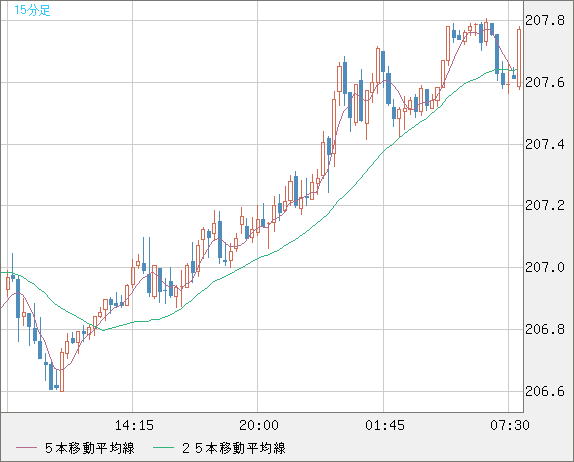
Task: Click the 206.8 price axis label
Action: tap(545, 329)
